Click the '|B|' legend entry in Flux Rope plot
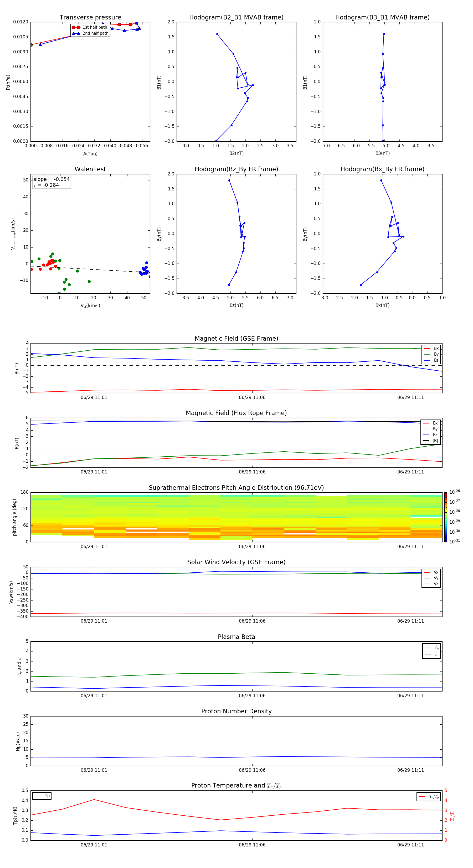The height and width of the screenshot is (868, 473). tap(431, 441)
